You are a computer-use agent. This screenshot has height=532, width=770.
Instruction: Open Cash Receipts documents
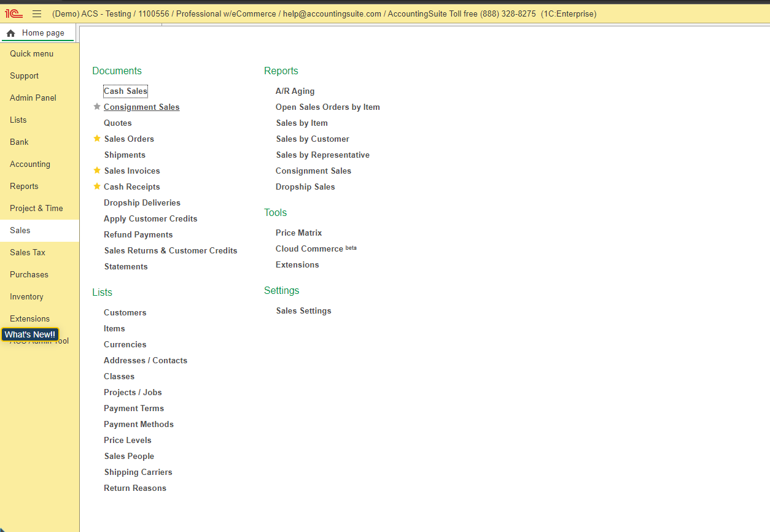point(132,187)
